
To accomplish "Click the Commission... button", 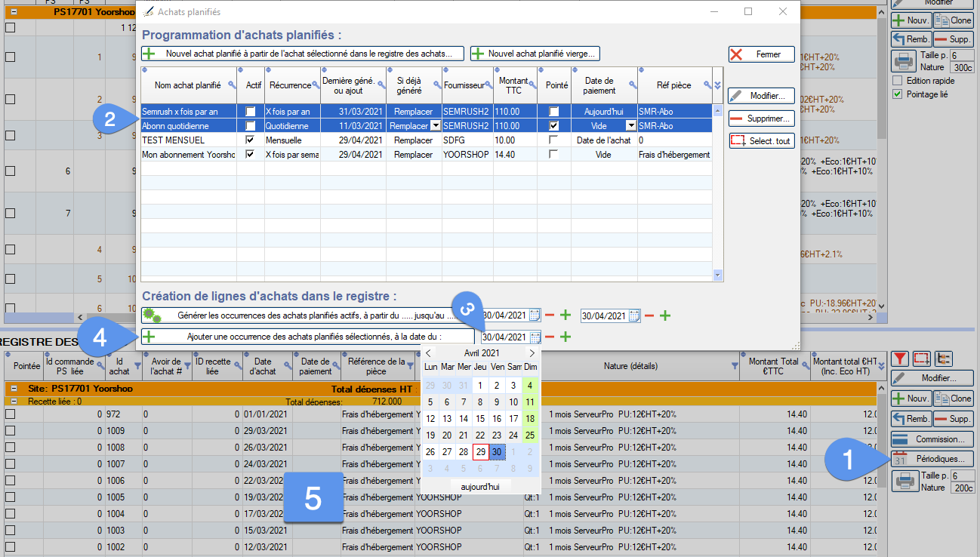I will 932,439.
